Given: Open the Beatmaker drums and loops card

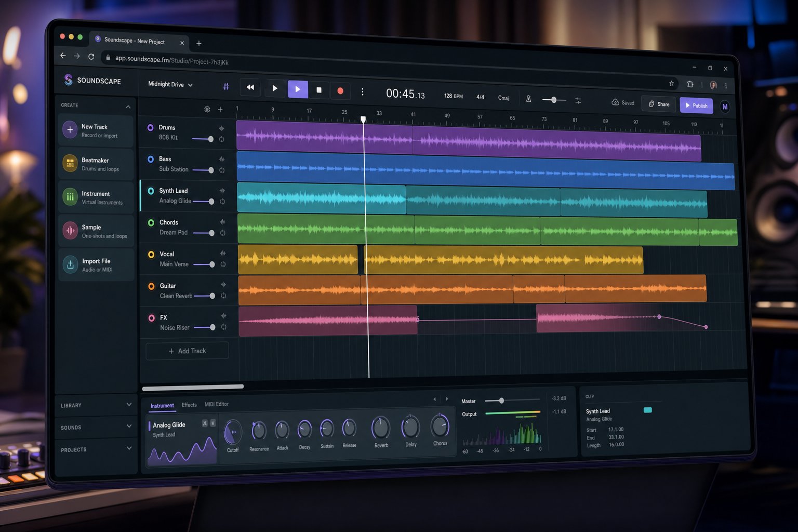Looking at the screenshot, I should [96, 164].
